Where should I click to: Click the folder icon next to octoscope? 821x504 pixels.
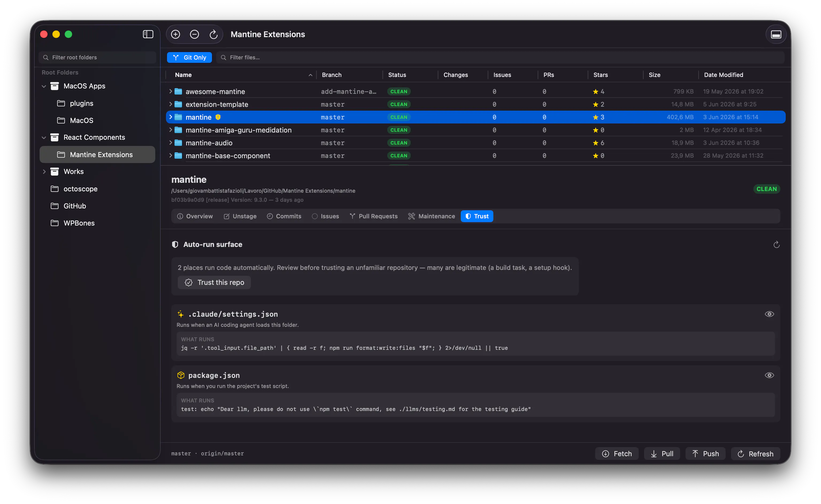click(54, 189)
